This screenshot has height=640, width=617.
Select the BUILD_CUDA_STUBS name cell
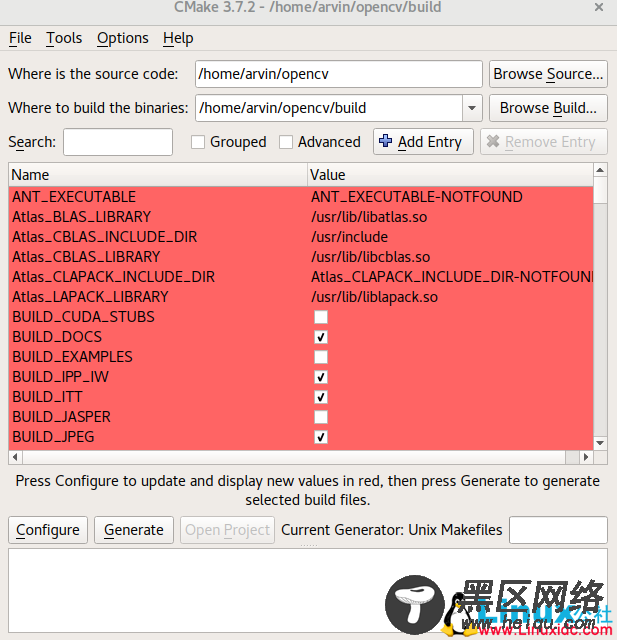point(83,317)
